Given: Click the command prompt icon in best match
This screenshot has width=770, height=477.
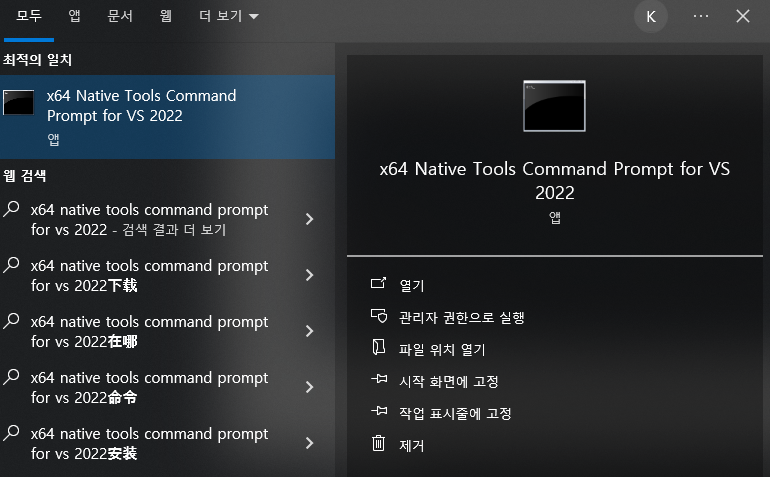Looking at the screenshot, I should point(19,102).
